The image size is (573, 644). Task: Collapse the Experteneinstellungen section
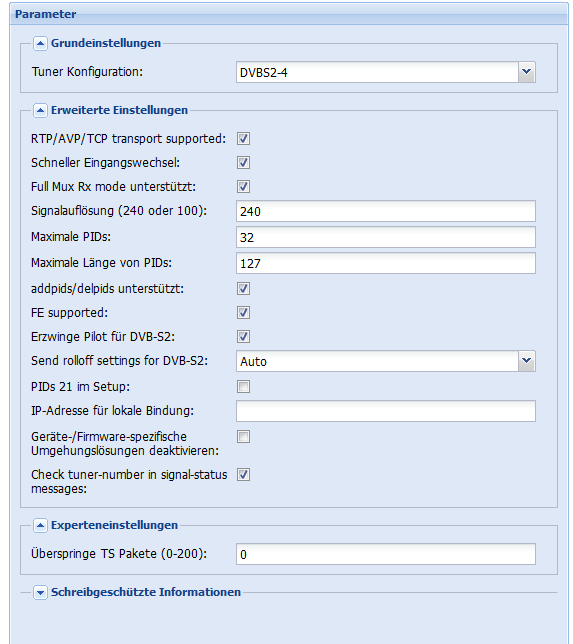click(x=40, y=525)
